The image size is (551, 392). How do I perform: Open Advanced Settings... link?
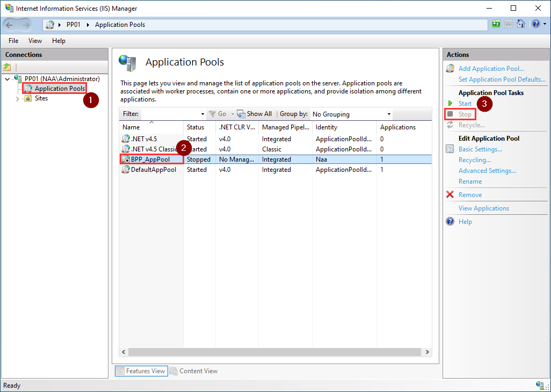(488, 171)
